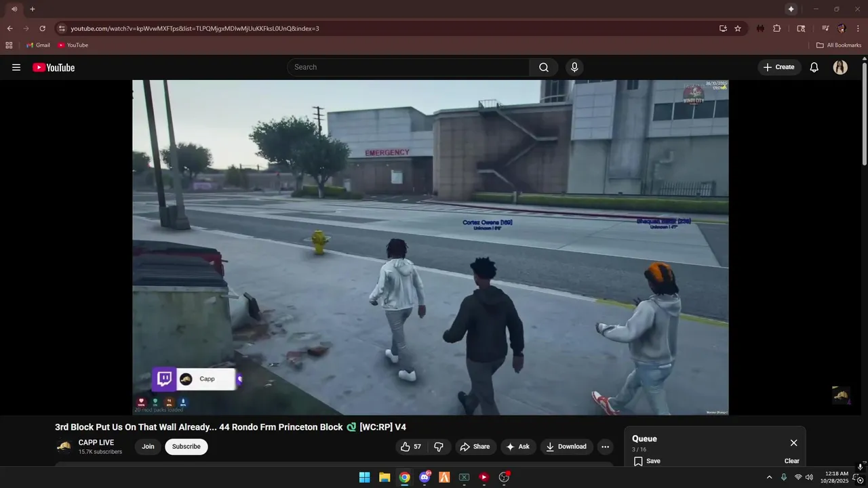Open Chrome apps grid icon
Image resolution: width=868 pixels, height=488 pixels.
(x=9, y=45)
